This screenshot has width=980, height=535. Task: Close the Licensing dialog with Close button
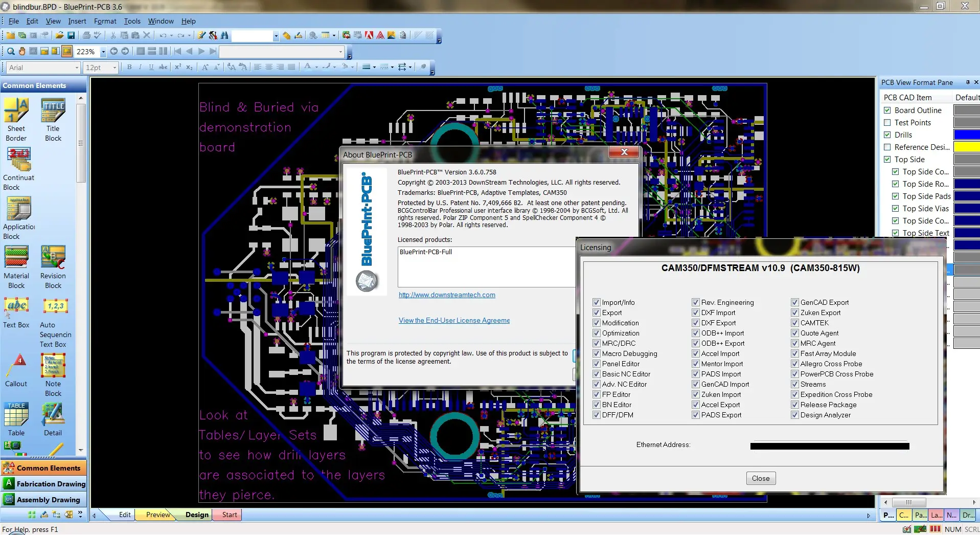[760, 478]
